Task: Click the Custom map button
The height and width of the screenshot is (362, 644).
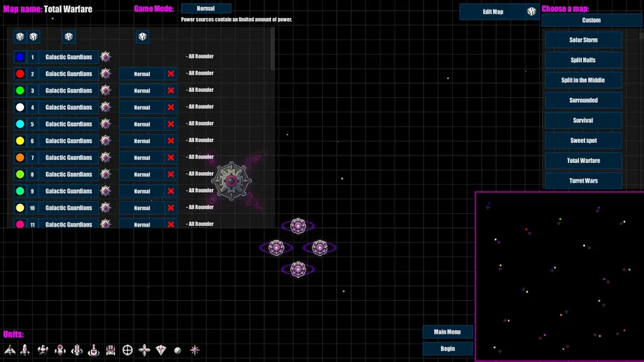Action: [592, 20]
